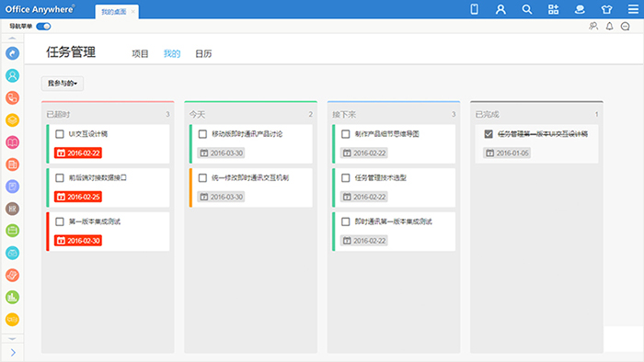The image size is (644, 362).
Task: Open the app grid icon in header
Action: 553,9
